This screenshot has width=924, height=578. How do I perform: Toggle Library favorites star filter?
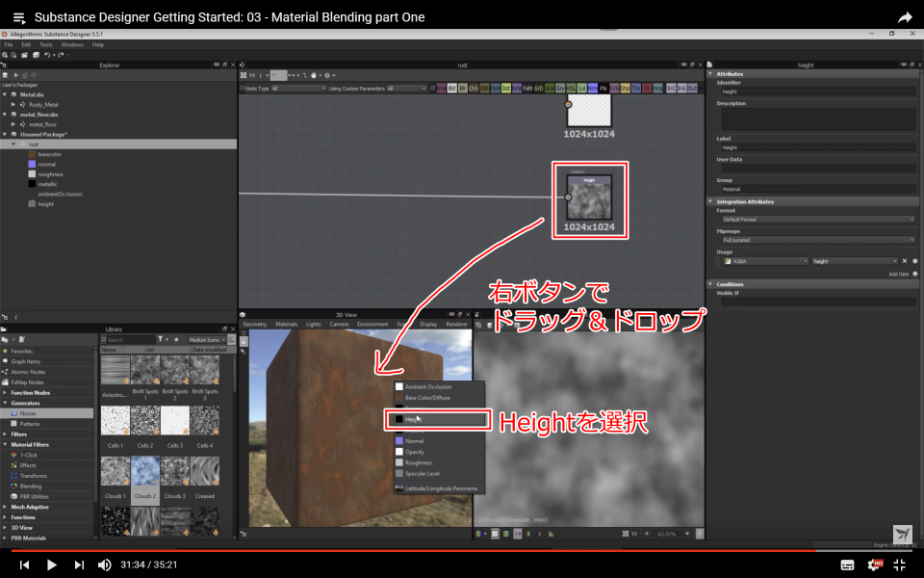(x=176, y=340)
